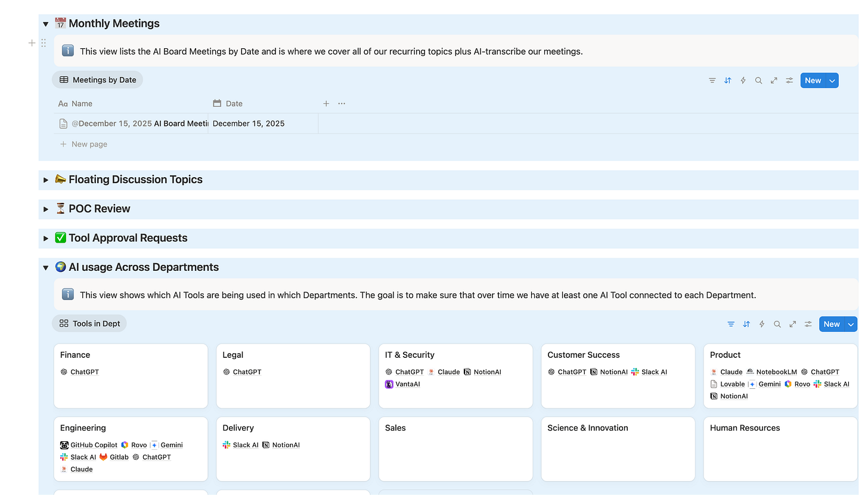This screenshot has width=868, height=495.
Task: Click ChatGPT tool in the Finance card
Action: point(80,372)
